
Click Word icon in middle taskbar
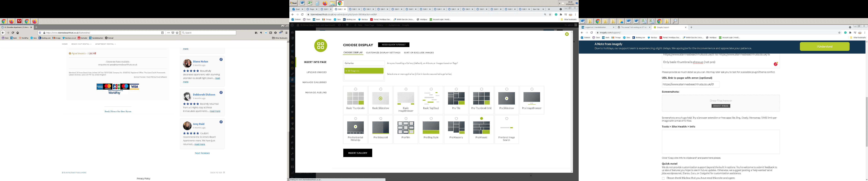tap(302, 3)
